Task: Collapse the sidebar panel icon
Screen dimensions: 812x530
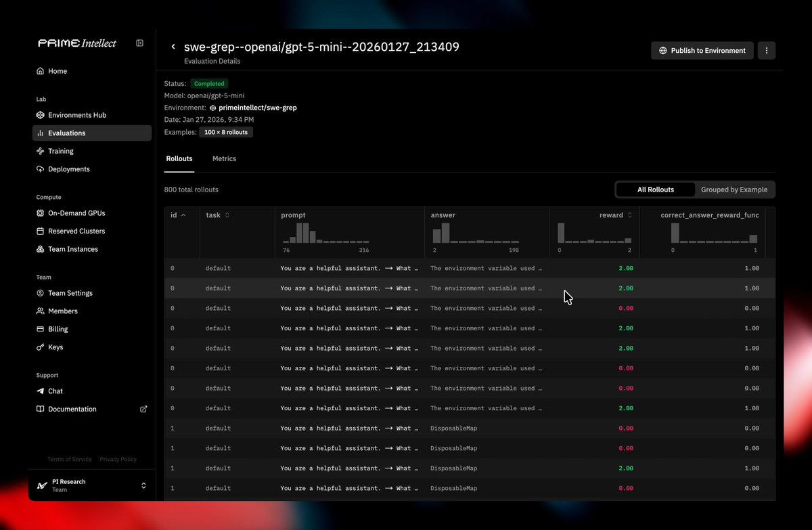Action: click(x=139, y=43)
